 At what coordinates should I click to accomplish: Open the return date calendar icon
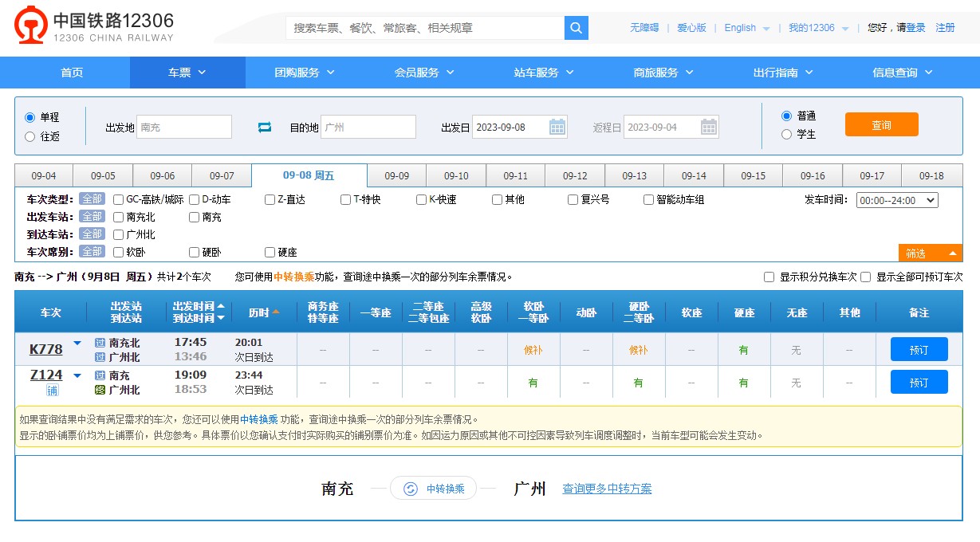[x=709, y=127]
